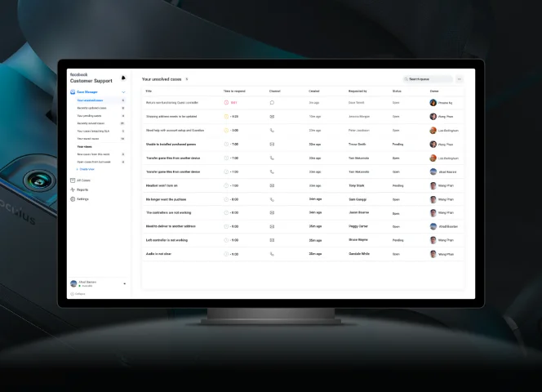This screenshot has width=542, height=392.
Task: Click email icon for Shipping address case
Action: tap(272, 117)
